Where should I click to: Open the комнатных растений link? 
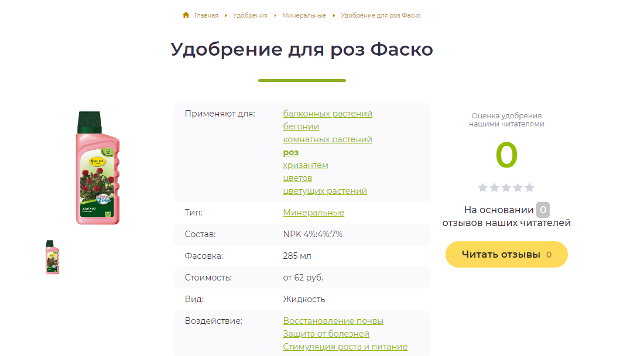click(x=328, y=139)
